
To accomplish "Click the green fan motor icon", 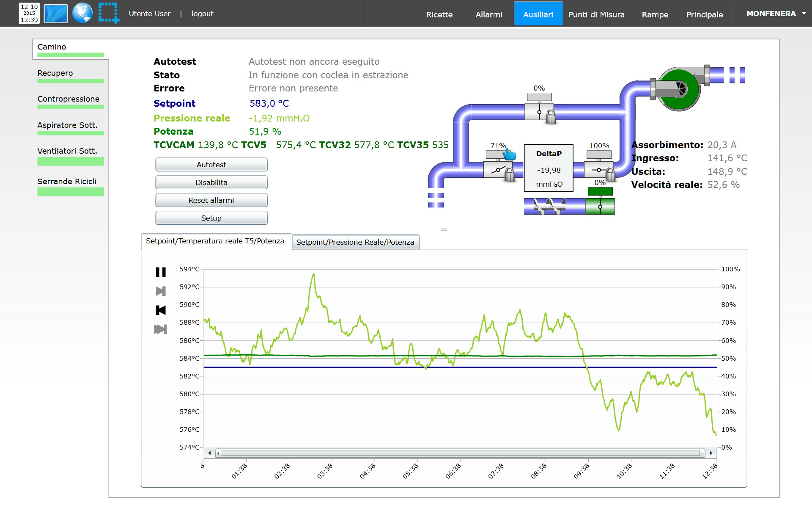I will tap(679, 89).
